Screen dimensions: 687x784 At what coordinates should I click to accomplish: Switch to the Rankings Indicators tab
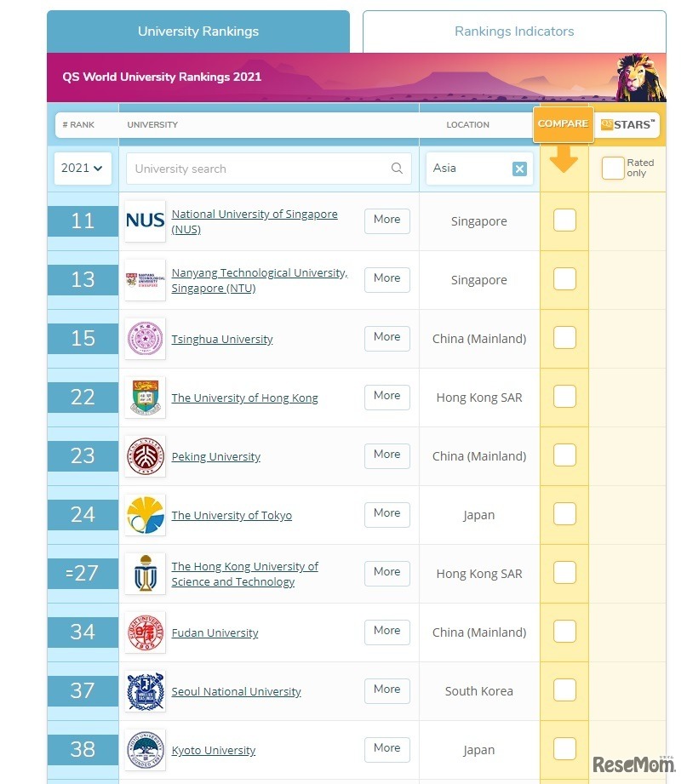(513, 31)
